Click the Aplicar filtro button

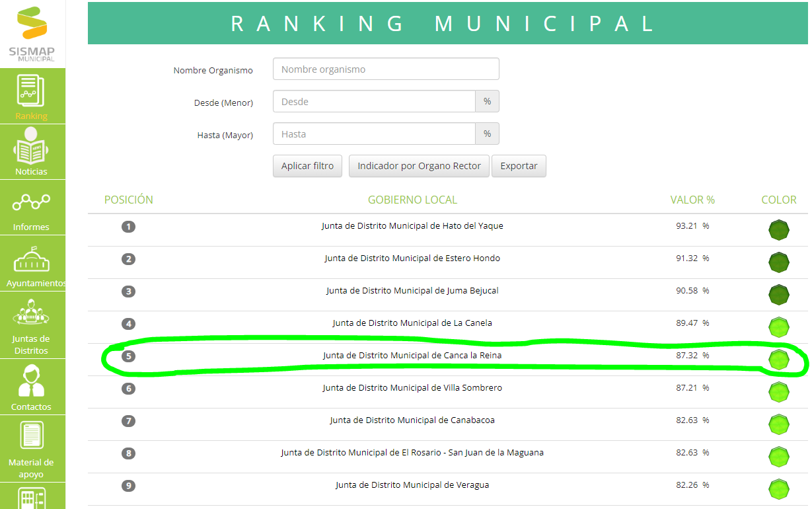[x=308, y=166]
